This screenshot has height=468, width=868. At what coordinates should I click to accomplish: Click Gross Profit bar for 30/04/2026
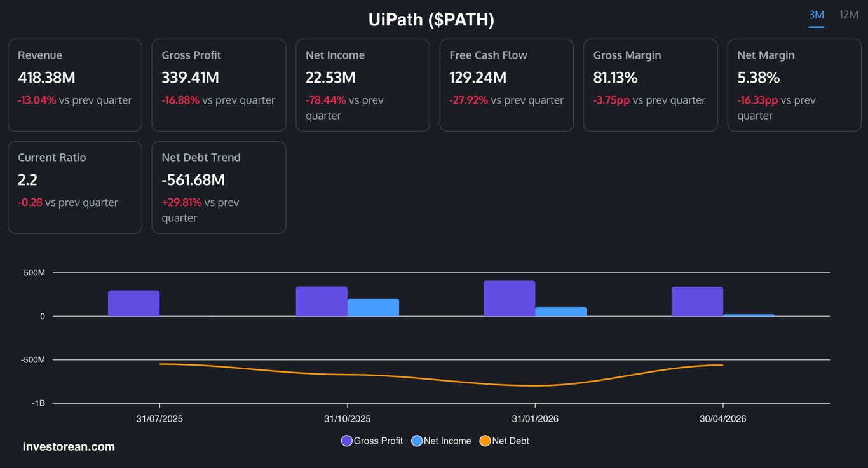[697, 301]
